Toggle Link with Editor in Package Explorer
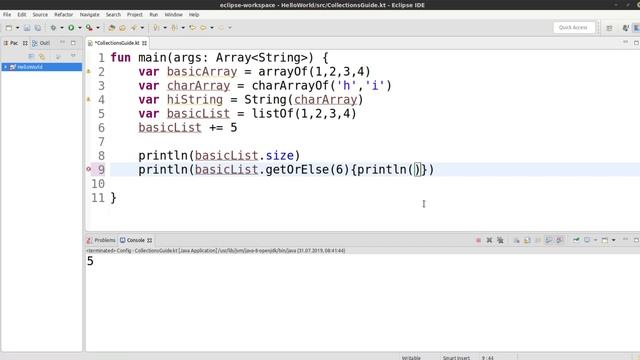 pos(42,56)
